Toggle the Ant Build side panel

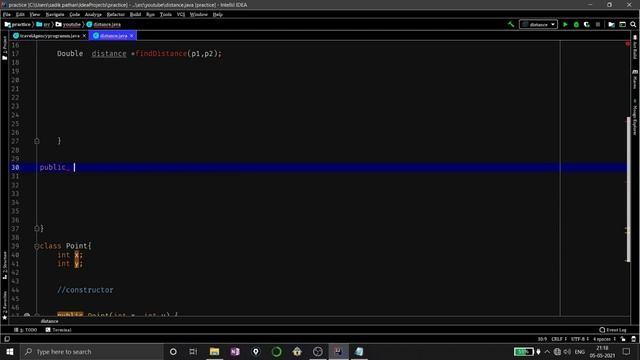tap(635, 47)
